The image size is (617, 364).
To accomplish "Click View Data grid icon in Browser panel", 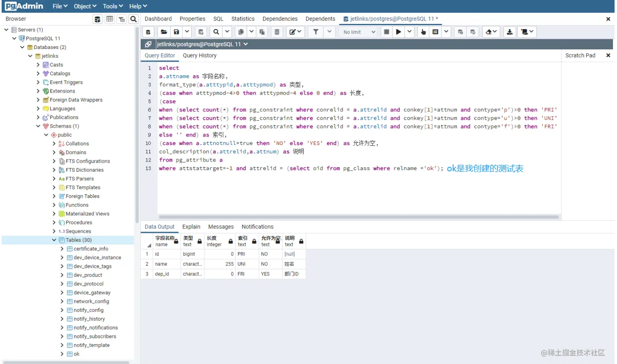I will coord(109,19).
